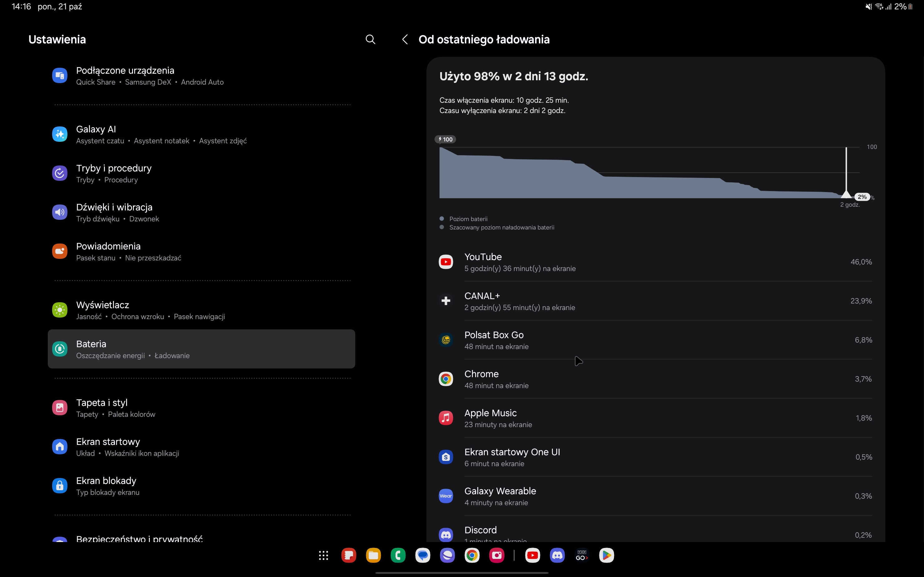Open Google Play Store from the taskbar
Viewport: 924px width, 577px height.
pyautogui.click(x=606, y=556)
